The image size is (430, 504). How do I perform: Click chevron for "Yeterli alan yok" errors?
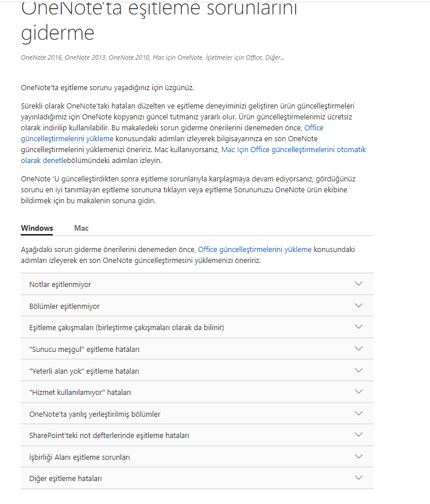click(359, 370)
